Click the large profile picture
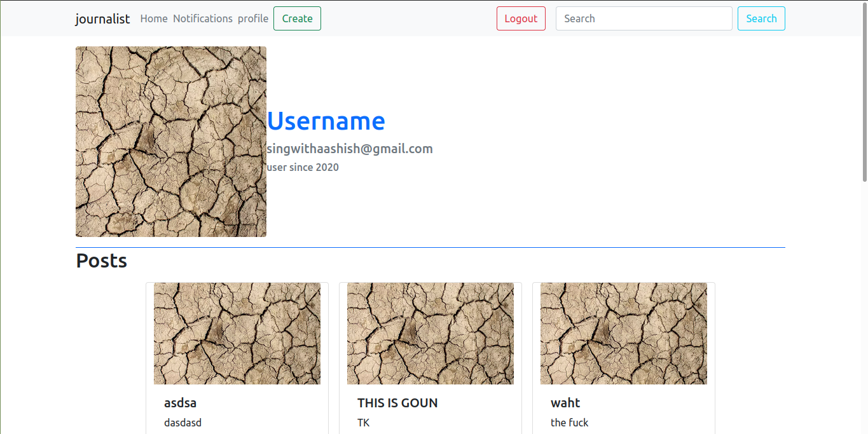The height and width of the screenshot is (434, 868). [171, 142]
